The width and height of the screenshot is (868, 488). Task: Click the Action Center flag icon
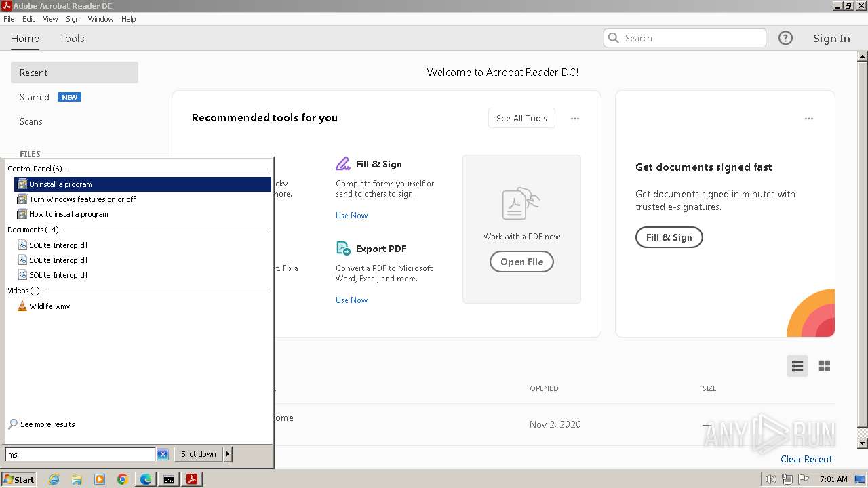[x=804, y=479]
